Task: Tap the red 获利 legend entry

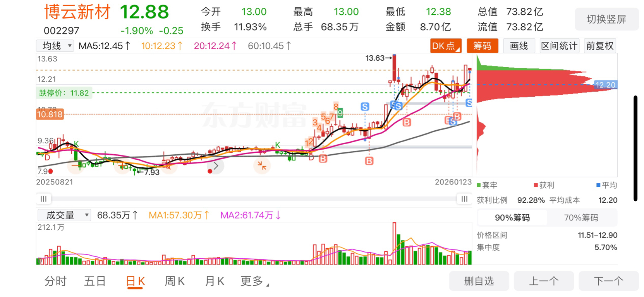Action: [x=544, y=185]
